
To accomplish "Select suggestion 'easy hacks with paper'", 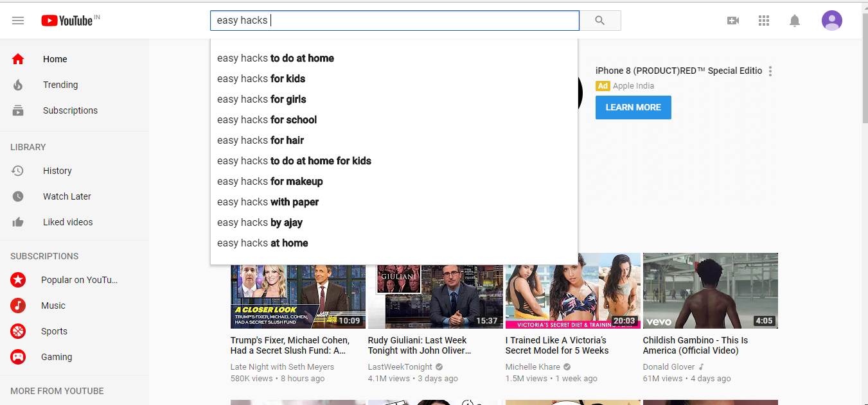I will [x=394, y=202].
